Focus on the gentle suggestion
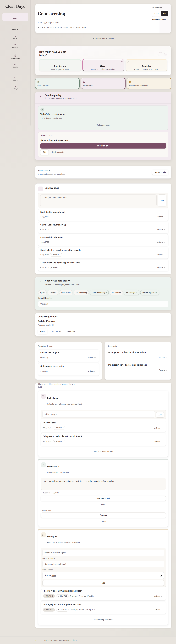176x644 pixels. point(56,331)
